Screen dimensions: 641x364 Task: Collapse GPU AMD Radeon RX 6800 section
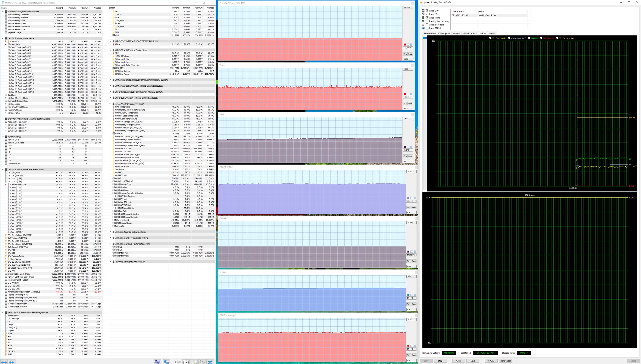tap(110, 104)
